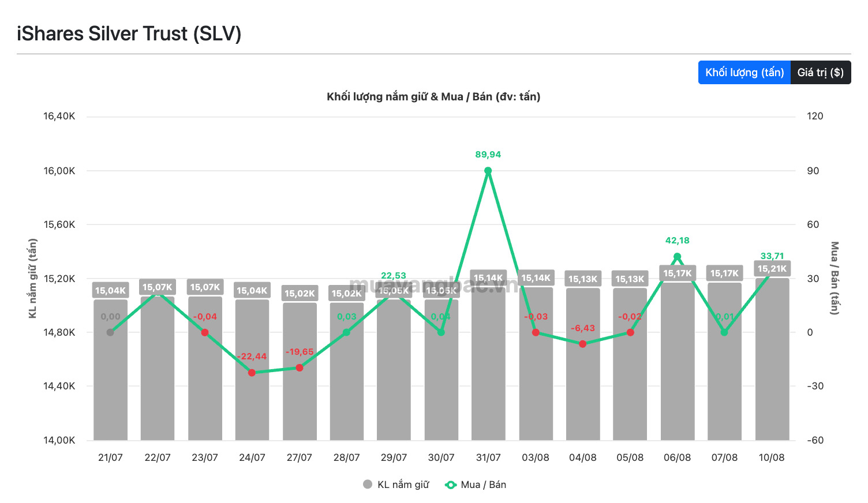Click the green Mua / Bán legend marker
This screenshot has width=868, height=503.
(x=451, y=485)
